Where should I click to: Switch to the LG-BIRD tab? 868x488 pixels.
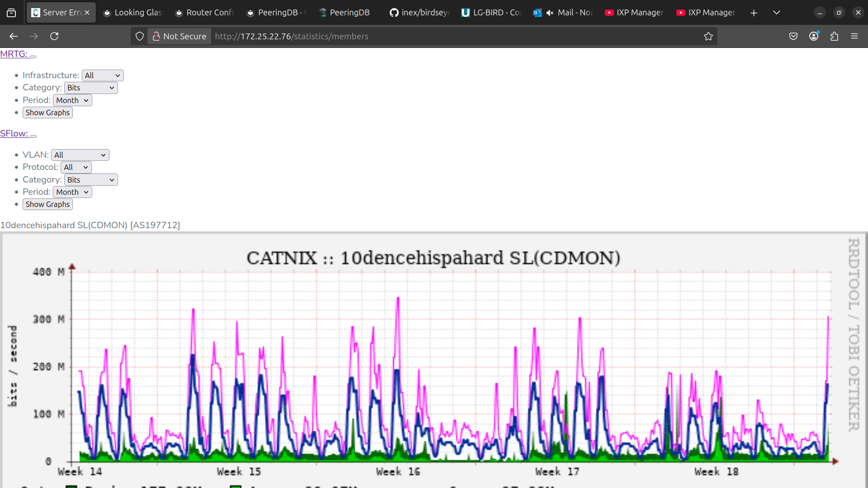click(491, 13)
